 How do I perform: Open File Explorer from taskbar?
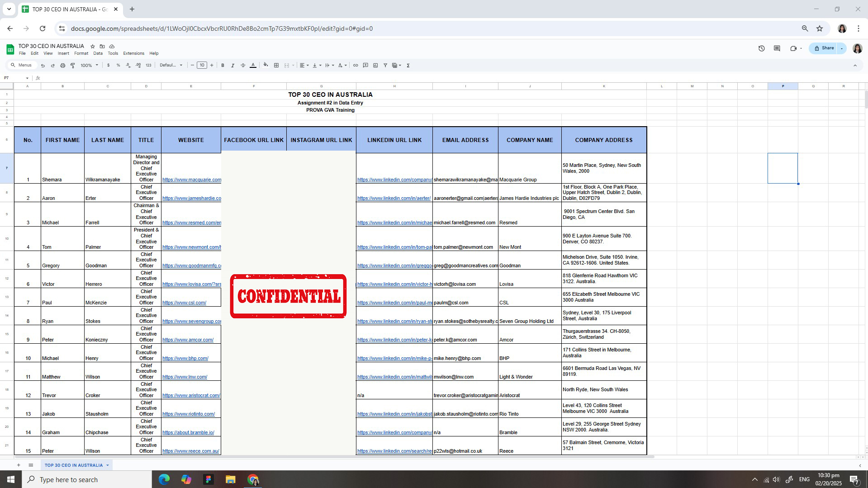coord(231,479)
